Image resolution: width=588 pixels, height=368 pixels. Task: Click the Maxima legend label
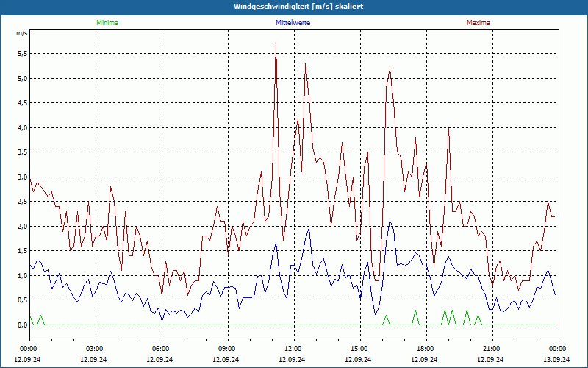[x=478, y=23]
